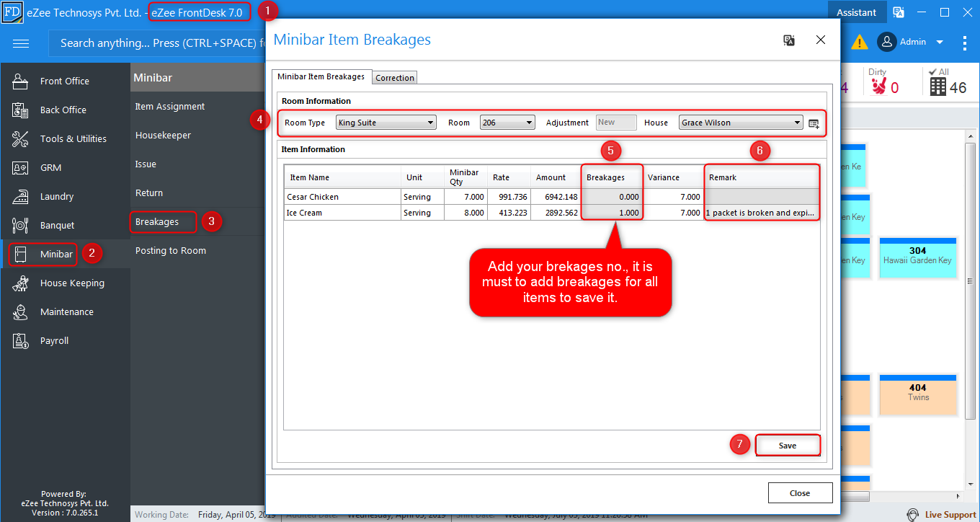980x522 pixels.
Task: Click the Tools & Utilities wrench icon
Action: coord(20,139)
